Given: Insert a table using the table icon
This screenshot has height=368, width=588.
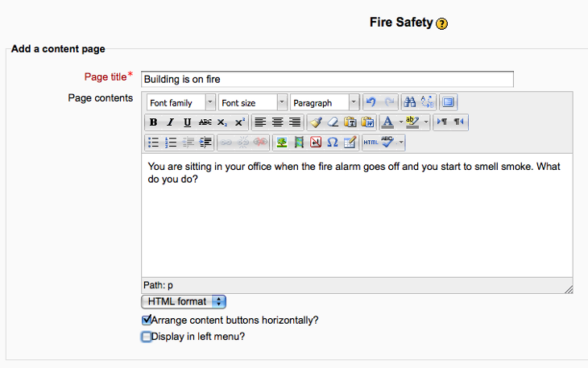Looking at the screenshot, I should point(350,143).
